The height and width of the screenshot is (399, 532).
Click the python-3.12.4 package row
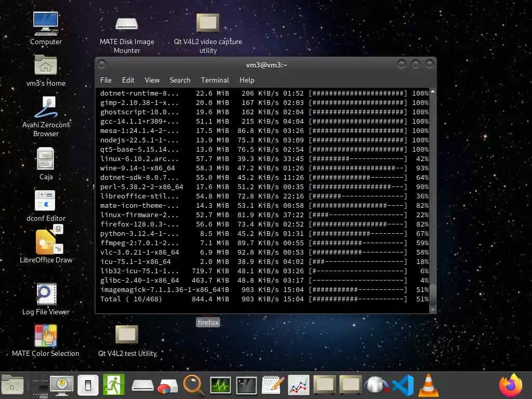[x=264, y=233]
